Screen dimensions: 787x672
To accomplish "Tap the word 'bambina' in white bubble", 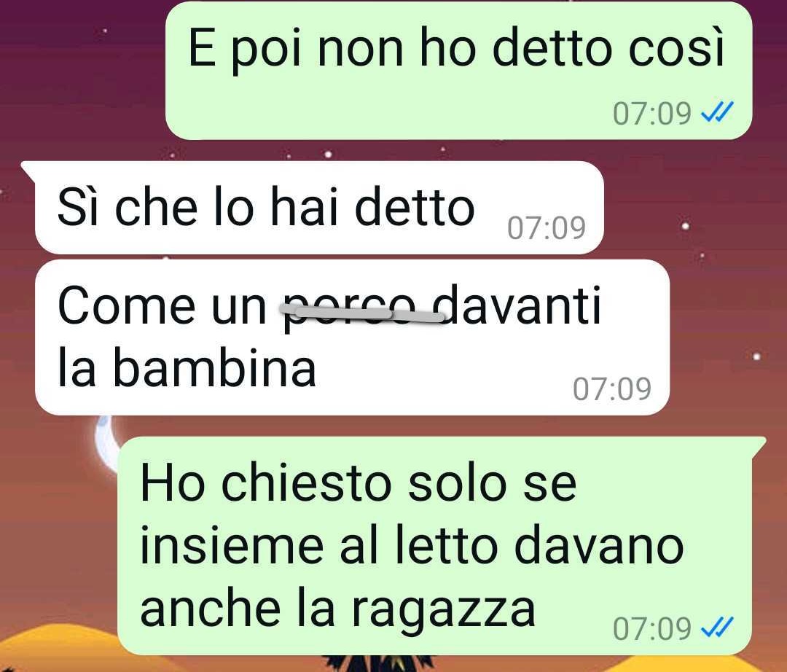I will click(214, 368).
